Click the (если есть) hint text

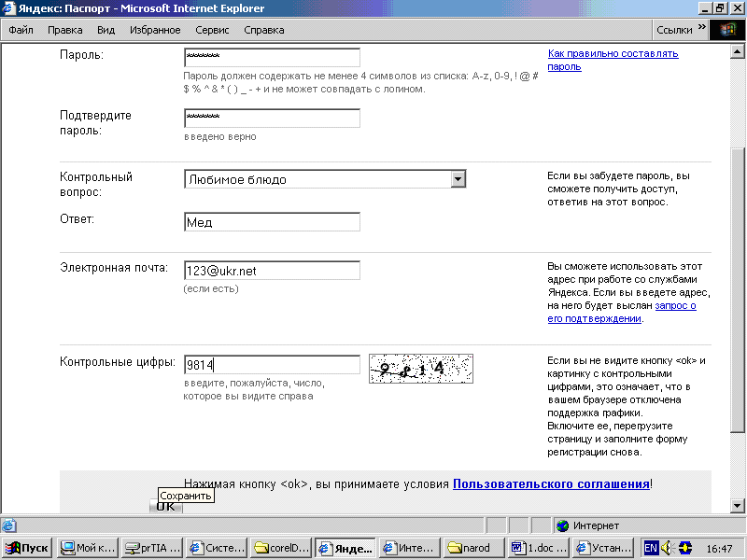(211, 288)
